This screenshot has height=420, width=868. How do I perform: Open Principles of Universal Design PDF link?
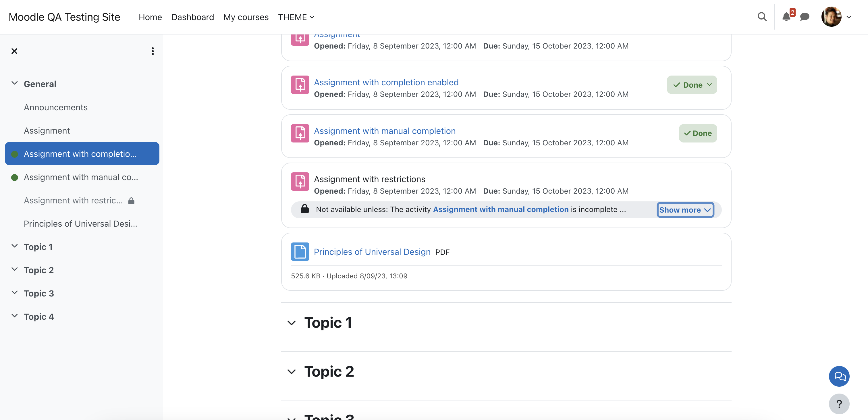point(372,252)
